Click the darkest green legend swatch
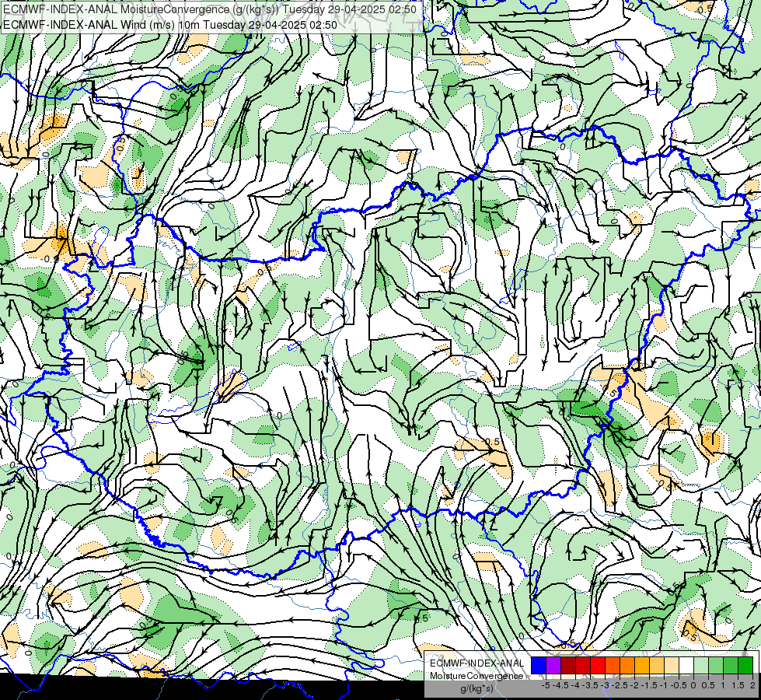 (x=745, y=665)
